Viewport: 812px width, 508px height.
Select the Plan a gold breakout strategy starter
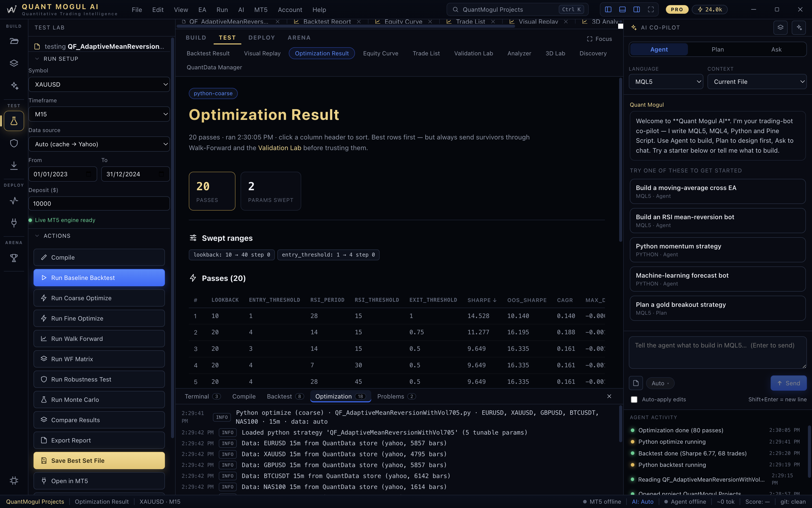pos(717,308)
